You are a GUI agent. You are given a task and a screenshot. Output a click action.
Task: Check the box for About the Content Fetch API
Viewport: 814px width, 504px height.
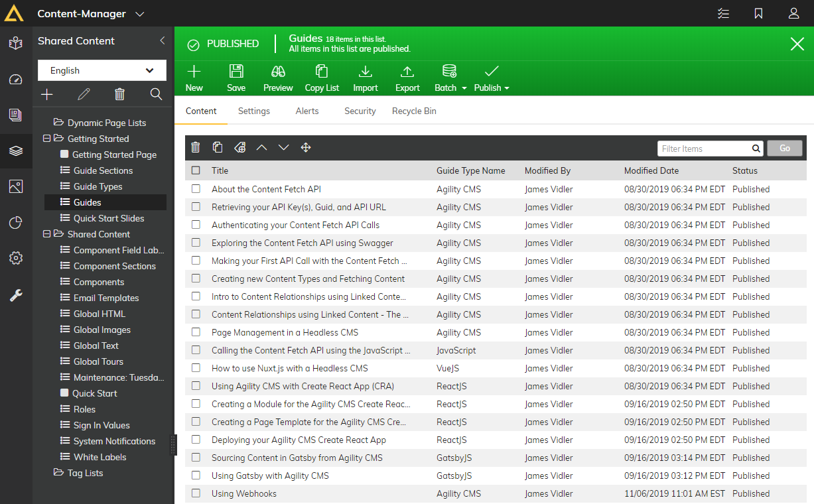pyautogui.click(x=196, y=189)
